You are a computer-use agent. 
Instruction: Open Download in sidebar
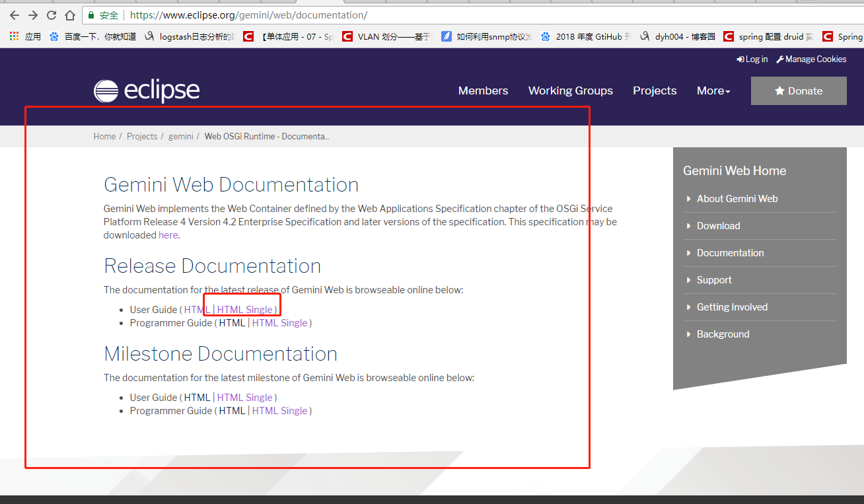pyautogui.click(x=718, y=226)
